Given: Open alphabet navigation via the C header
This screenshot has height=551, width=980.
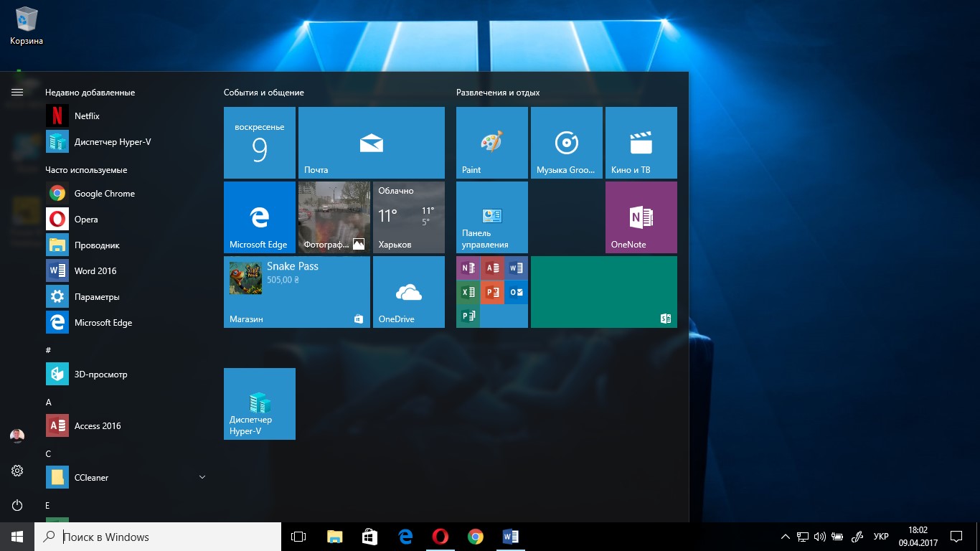Looking at the screenshot, I should coord(48,453).
